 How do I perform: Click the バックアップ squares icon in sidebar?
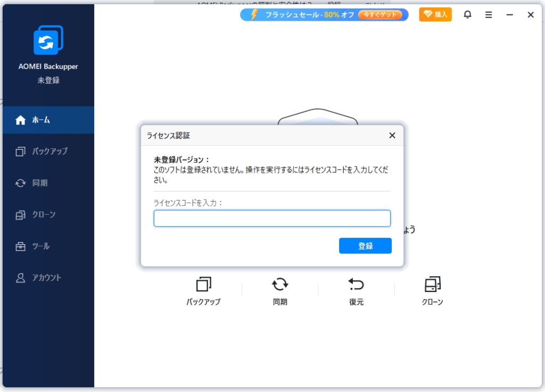point(21,152)
